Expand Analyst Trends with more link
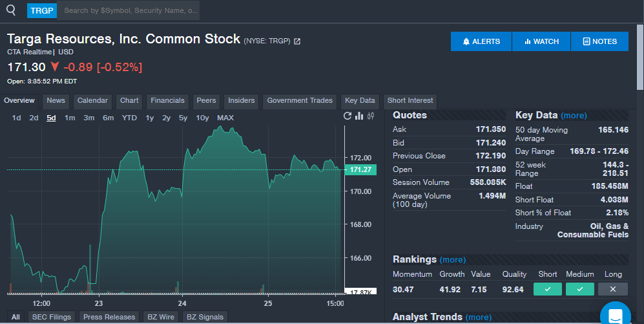Image resolution: width=644 pixels, height=324 pixels. pyautogui.click(x=478, y=317)
